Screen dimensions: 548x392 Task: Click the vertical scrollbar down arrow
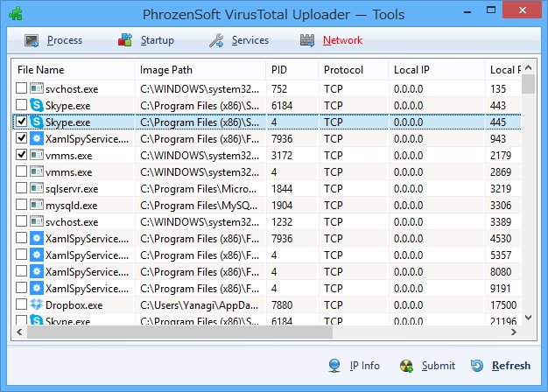pos(528,318)
